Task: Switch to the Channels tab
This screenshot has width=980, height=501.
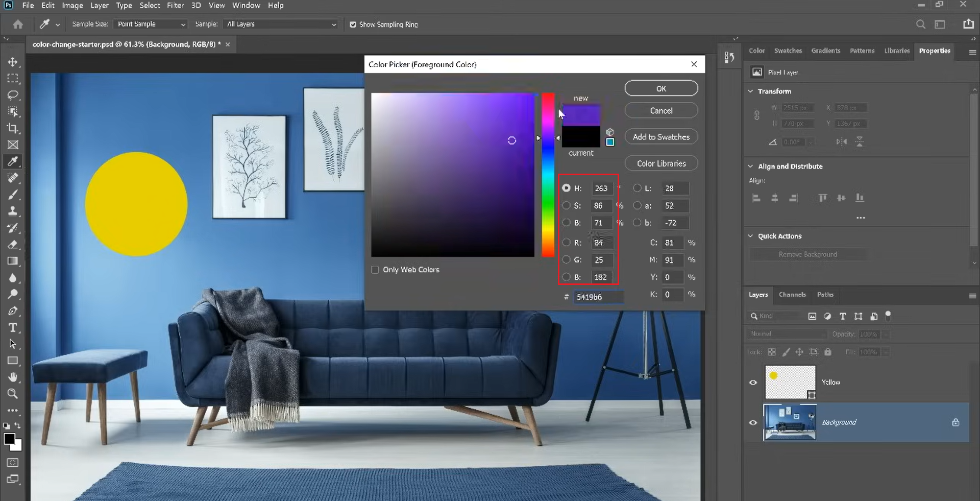Action: coord(792,295)
